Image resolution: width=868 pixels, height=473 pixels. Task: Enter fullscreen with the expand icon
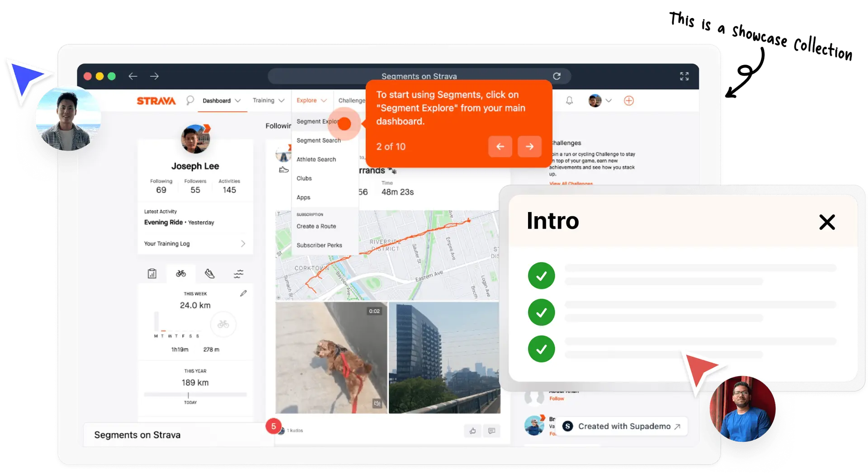tap(684, 76)
